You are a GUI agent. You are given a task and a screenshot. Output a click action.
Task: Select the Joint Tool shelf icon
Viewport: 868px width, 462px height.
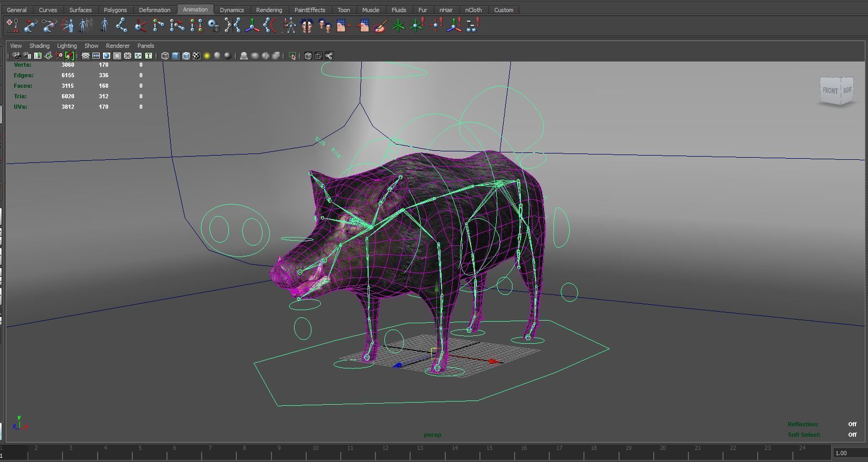click(x=121, y=25)
